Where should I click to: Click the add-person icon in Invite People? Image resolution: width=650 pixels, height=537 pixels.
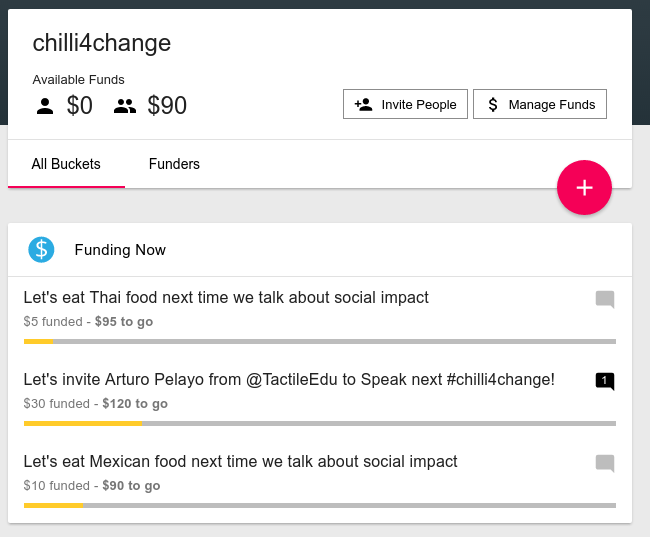[x=364, y=104]
